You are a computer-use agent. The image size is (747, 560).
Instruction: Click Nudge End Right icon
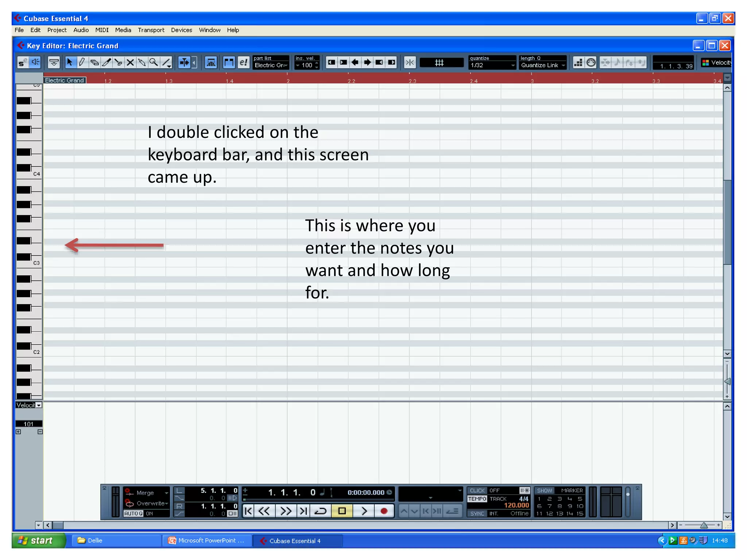tap(391, 62)
